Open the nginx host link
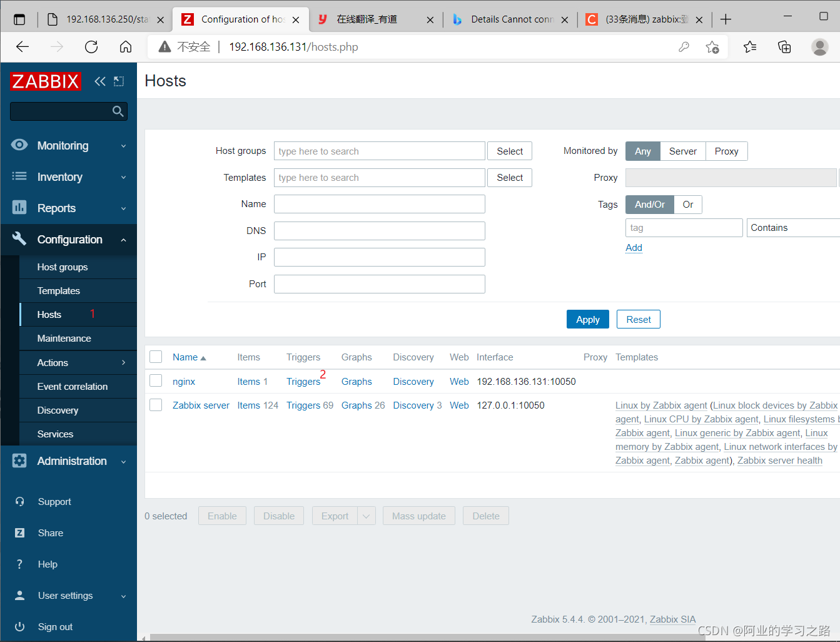840x642 pixels. 184,381
